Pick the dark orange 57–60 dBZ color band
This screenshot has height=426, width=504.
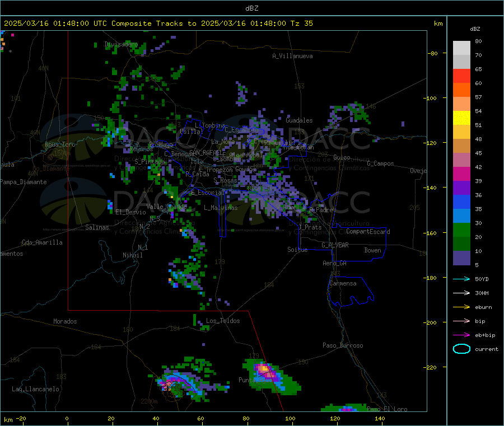click(x=461, y=90)
